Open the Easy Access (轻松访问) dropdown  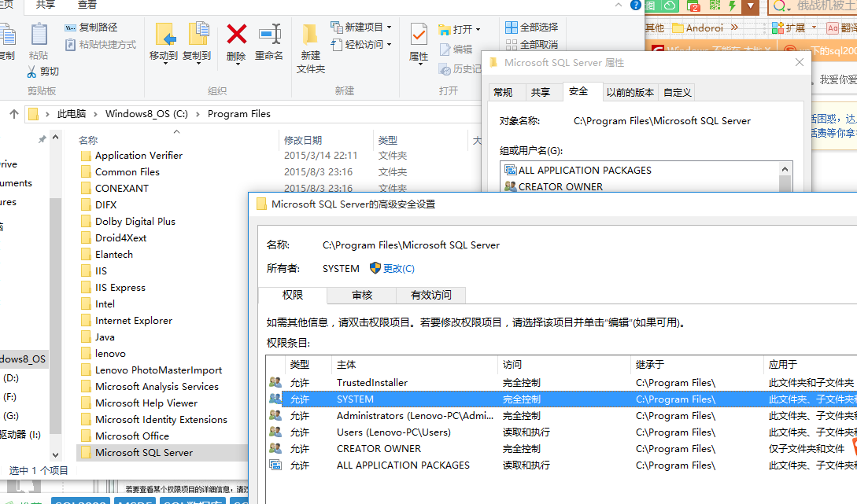click(389, 45)
